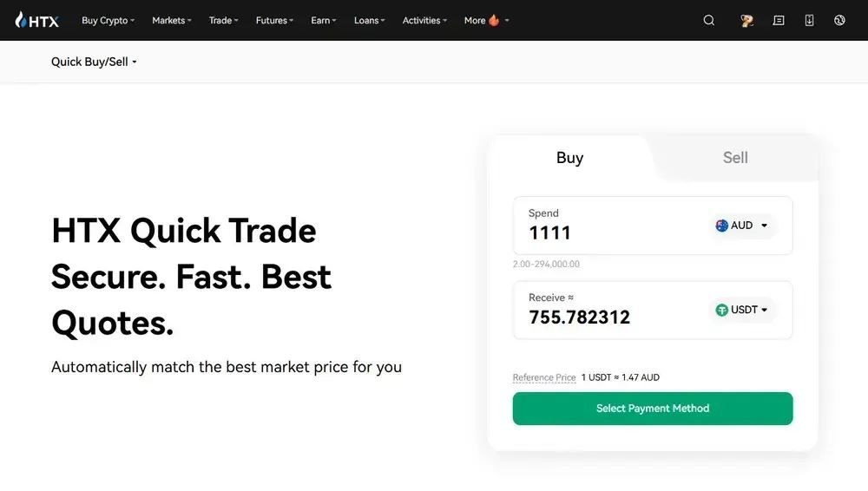Click the Select Payment Method button
The image size is (868, 491).
(653, 409)
